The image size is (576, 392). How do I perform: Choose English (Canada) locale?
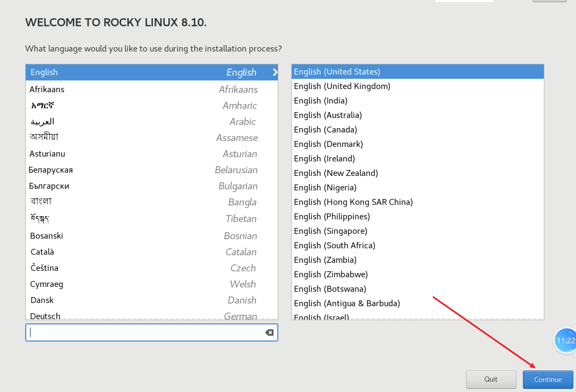[418, 130]
